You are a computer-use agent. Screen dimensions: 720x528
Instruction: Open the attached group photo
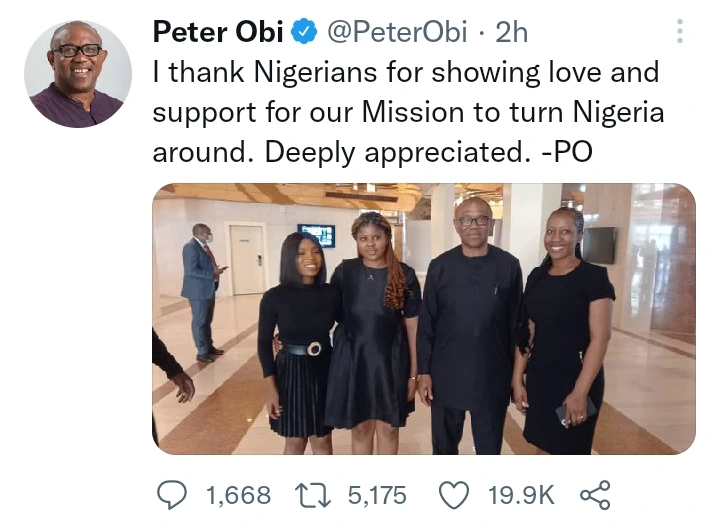click(x=423, y=318)
